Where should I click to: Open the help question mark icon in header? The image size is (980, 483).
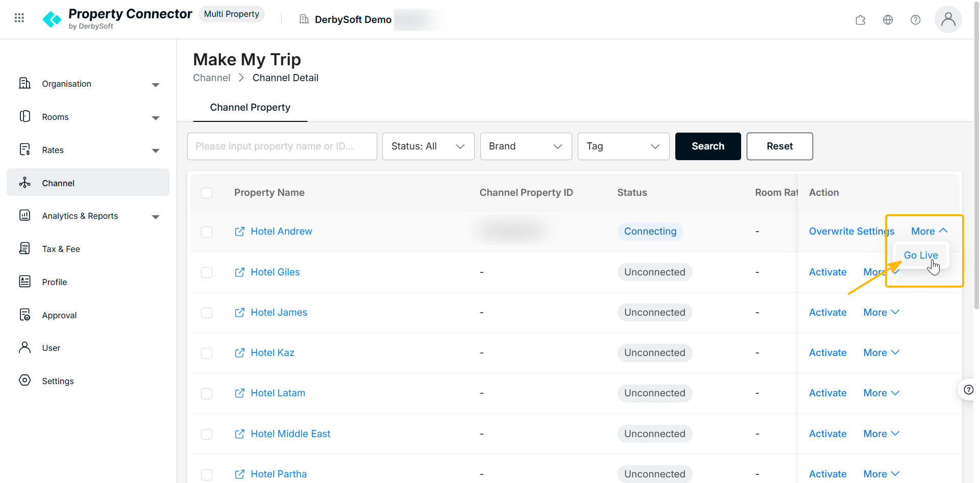click(916, 20)
